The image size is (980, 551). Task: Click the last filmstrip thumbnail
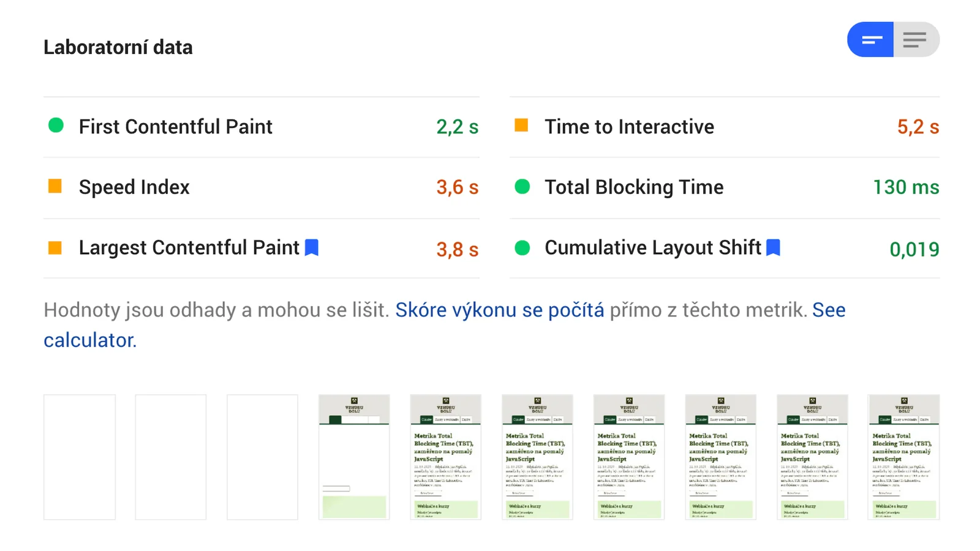pos(903,457)
